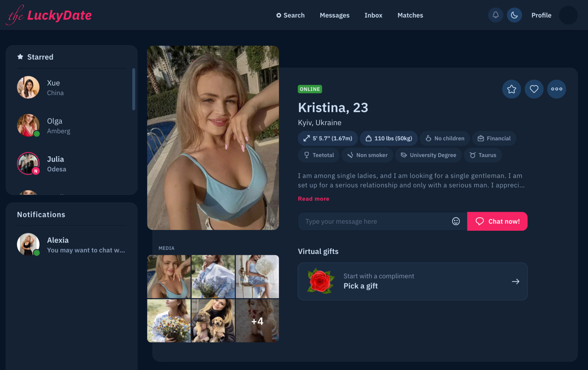
Task: Click the arrow on the Pick a gift card
Action: 516,281
